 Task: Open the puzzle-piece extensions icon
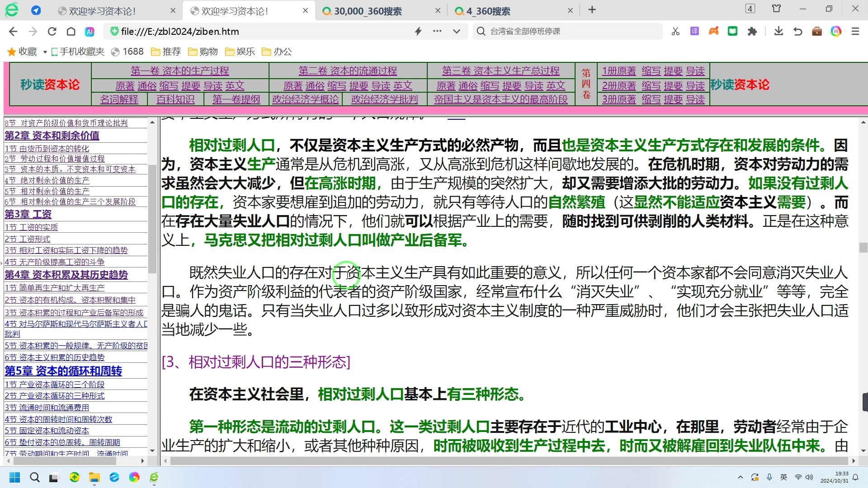coord(752,31)
